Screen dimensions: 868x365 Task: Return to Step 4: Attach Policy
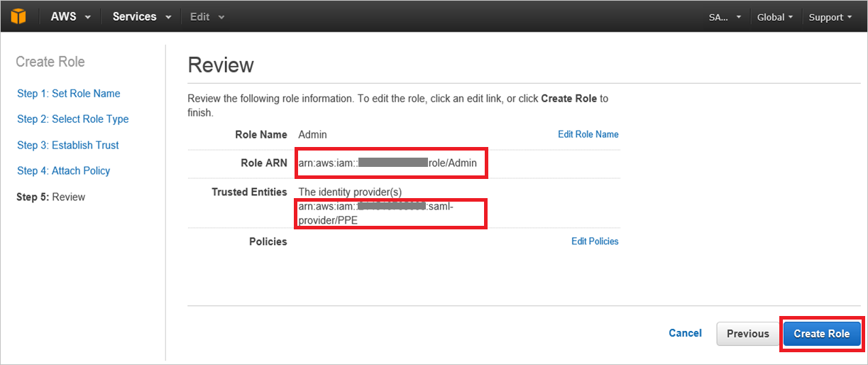[63, 170]
